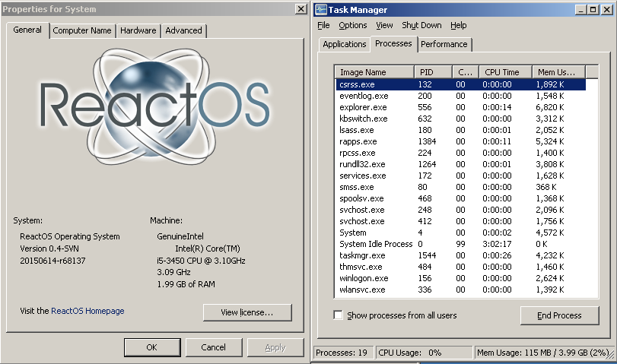Click the ReactOS logo image
617x364 pixels.
pos(155,106)
